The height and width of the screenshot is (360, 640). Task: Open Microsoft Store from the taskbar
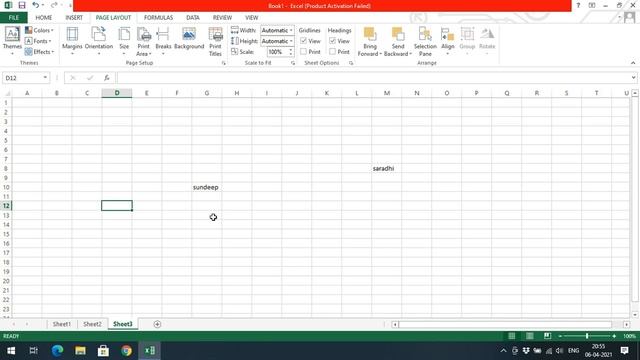tap(103, 350)
